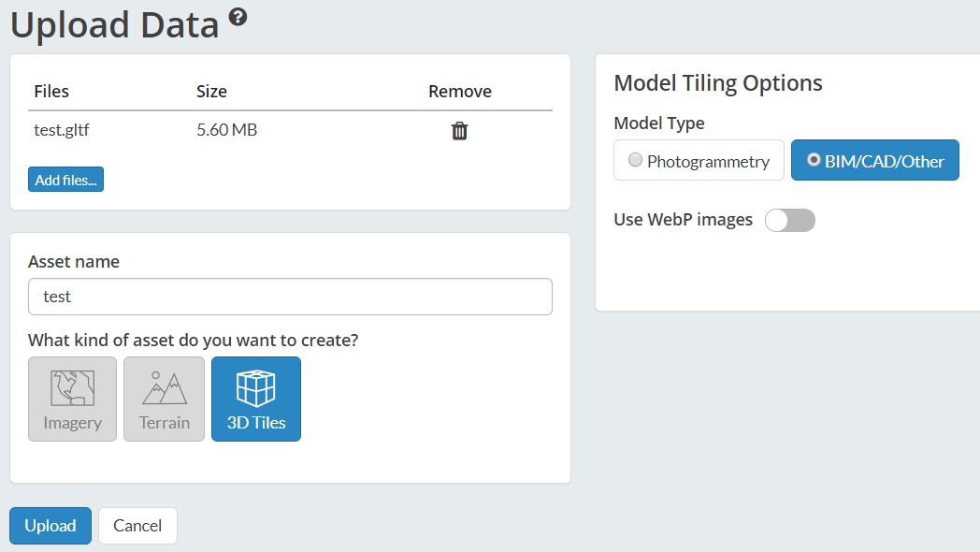Click the 5.60 MB file size
The height and width of the screenshot is (552, 980).
(226, 130)
